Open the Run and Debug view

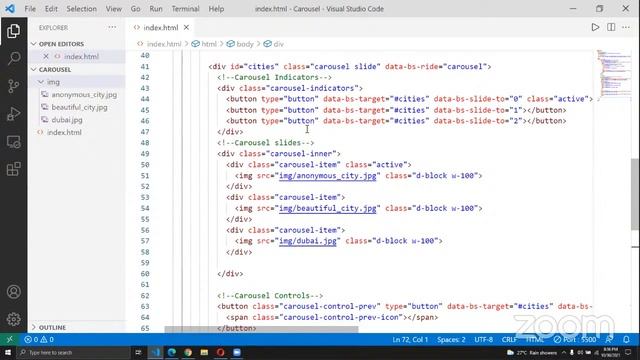(x=13, y=114)
